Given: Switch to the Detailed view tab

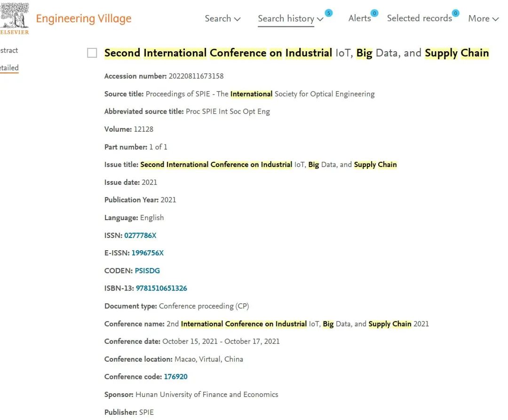Looking at the screenshot, I should pyautogui.click(x=9, y=68).
